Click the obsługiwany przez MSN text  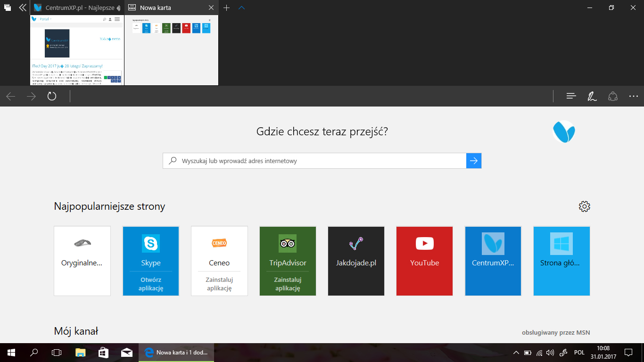tap(556, 332)
